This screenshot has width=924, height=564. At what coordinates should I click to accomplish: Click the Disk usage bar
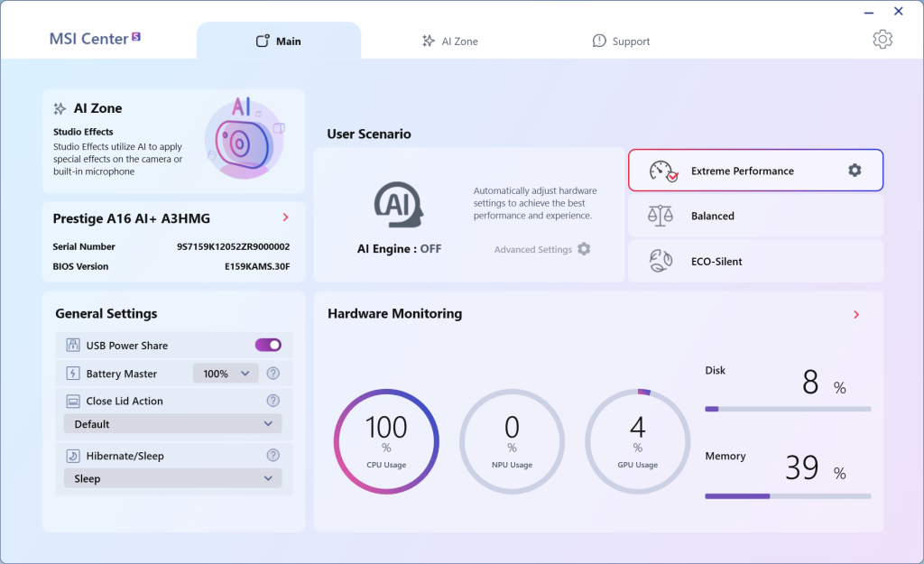pyautogui.click(x=788, y=409)
